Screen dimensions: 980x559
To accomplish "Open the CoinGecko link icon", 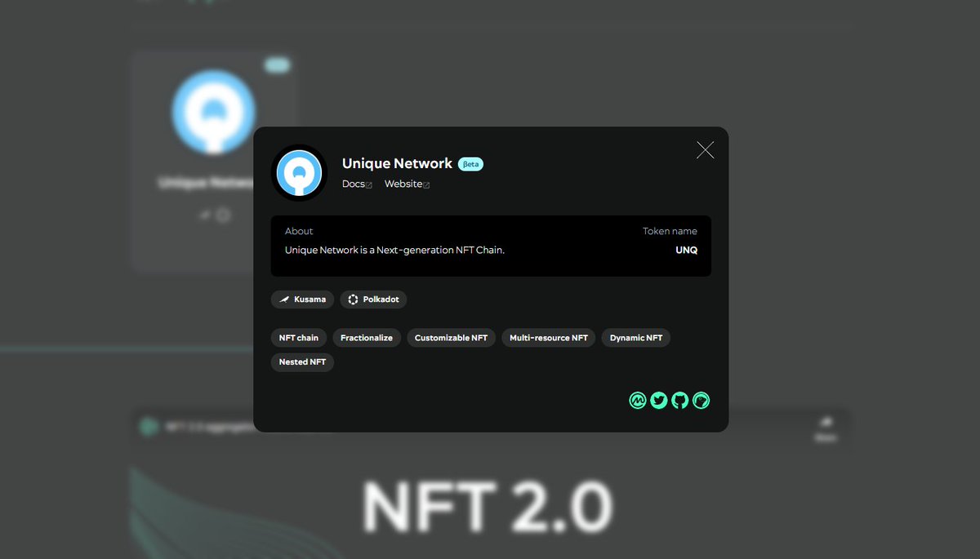I will pyautogui.click(x=701, y=401).
